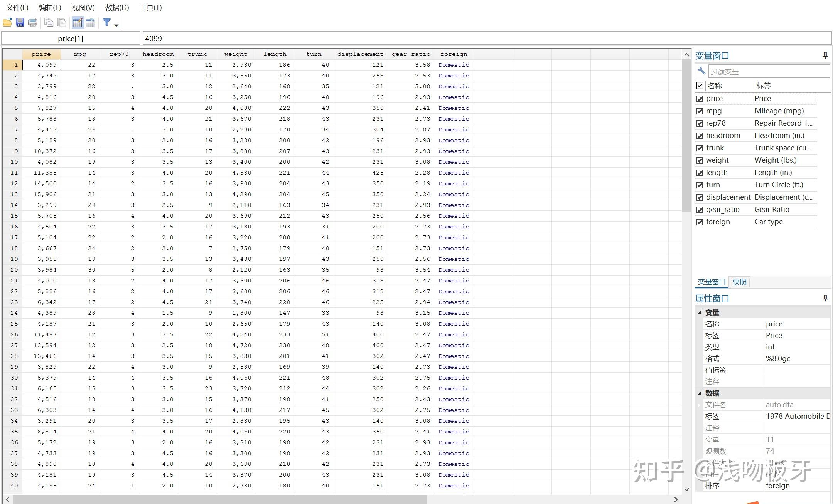Switch to data browse mode
The width and height of the screenshot is (833, 504).
coord(90,22)
